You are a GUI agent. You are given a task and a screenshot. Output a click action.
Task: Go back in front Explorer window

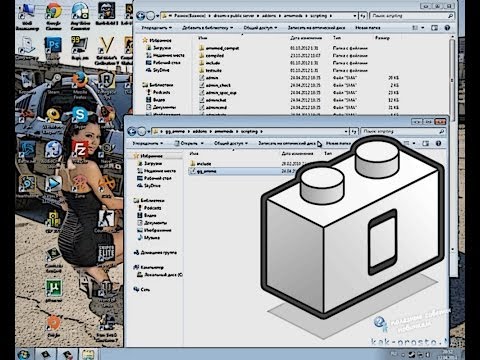pos(132,131)
